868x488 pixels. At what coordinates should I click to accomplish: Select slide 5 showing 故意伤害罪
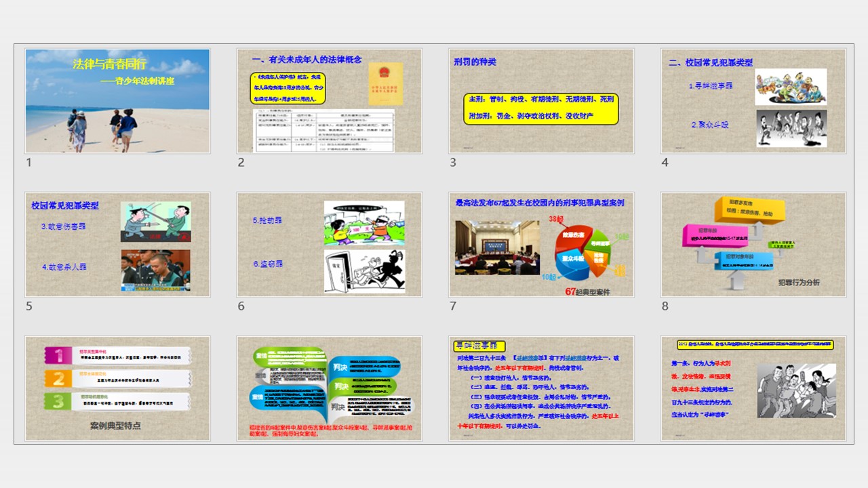click(117, 245)
